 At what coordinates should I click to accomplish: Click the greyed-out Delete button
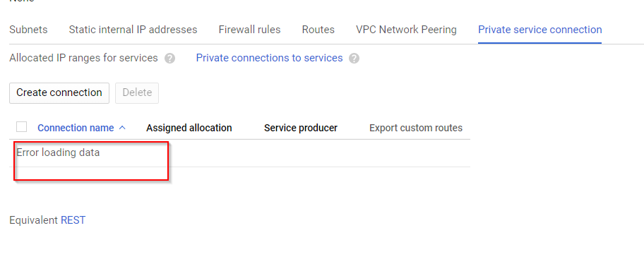click(137, 92)
